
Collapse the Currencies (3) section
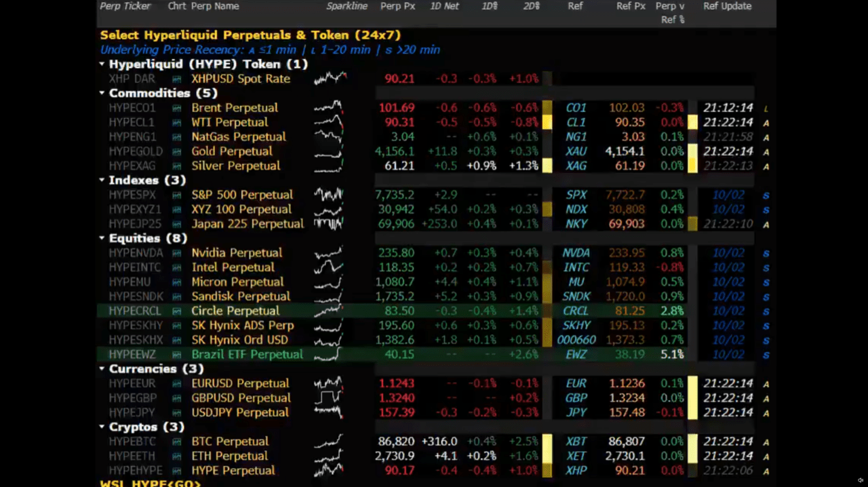(x=102, y=369)
